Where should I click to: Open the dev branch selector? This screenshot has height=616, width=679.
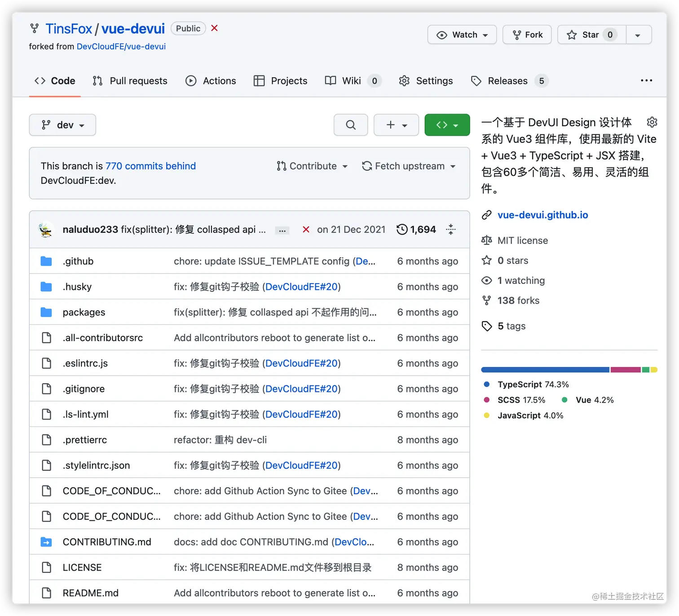point(62,125)
